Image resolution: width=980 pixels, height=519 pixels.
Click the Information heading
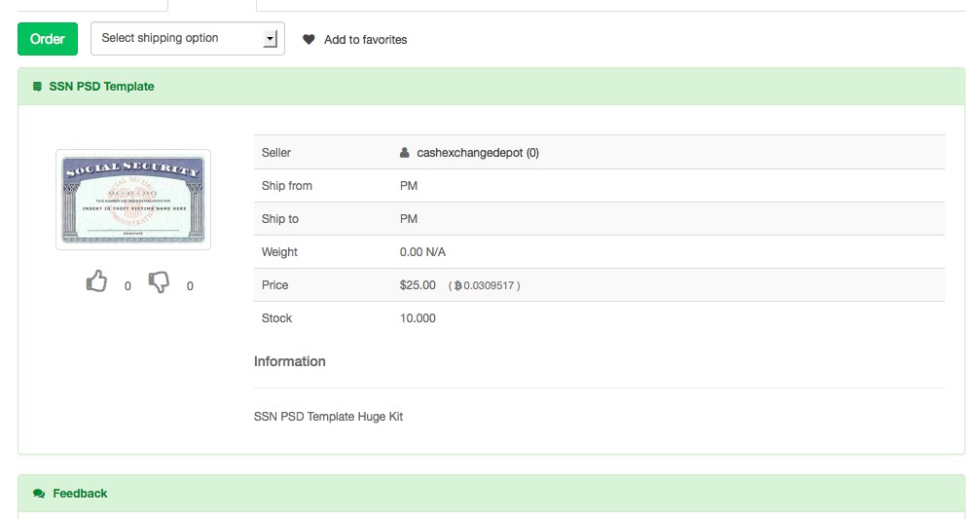pyautogui.click(x=289, y=361)
